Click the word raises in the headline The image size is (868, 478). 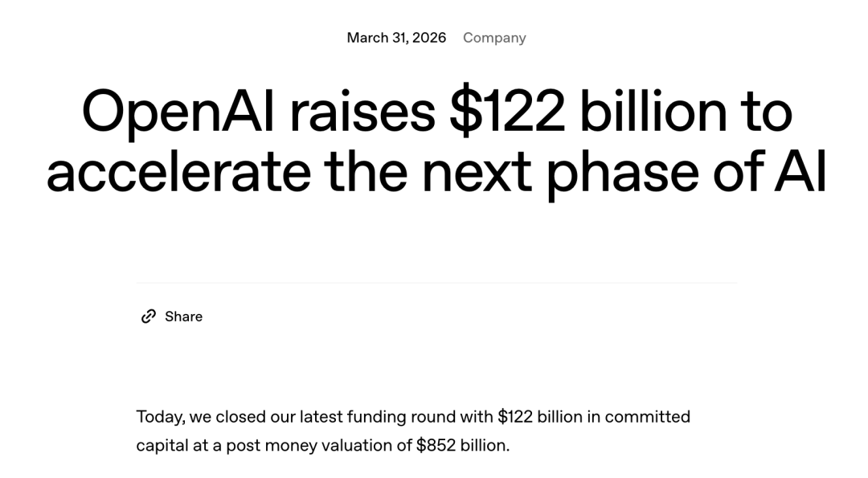362,112
